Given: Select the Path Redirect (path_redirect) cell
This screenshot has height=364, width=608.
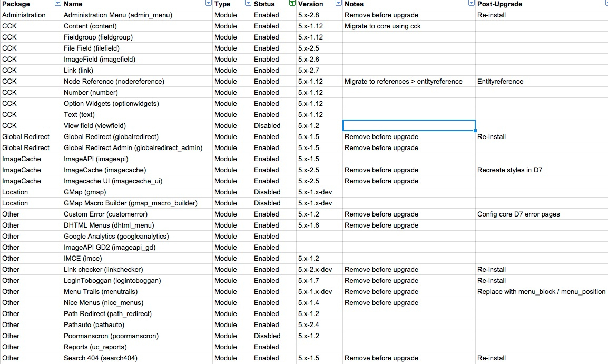Looking at the screenshot, I should (x=138, y=313).
